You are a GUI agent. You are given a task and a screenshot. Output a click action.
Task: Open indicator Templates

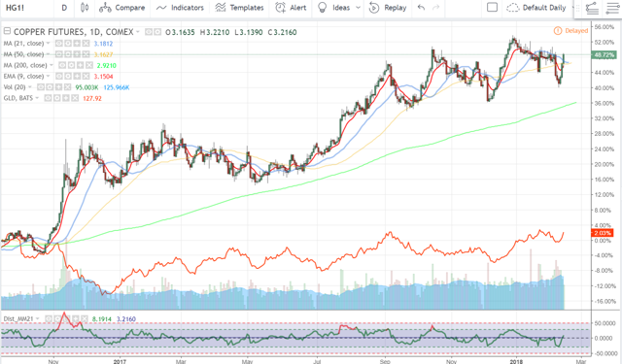pos(239,8)
